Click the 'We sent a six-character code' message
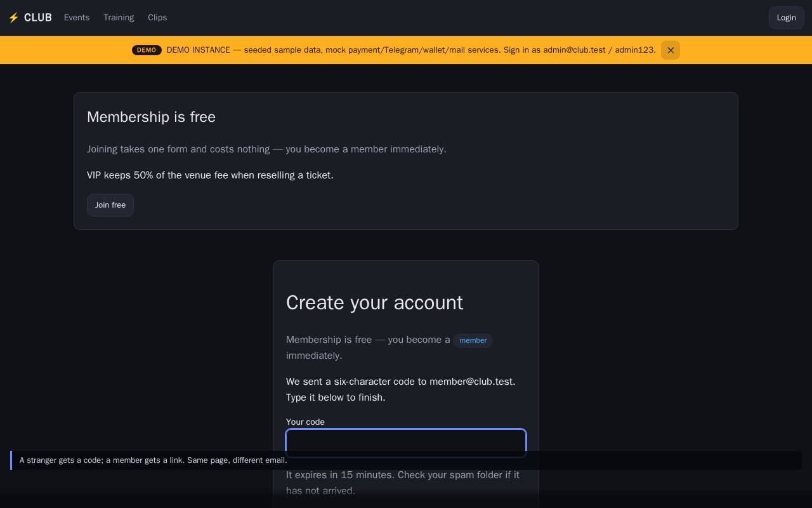This screenshot has width=812, height=508. click(x=401, y=389)
